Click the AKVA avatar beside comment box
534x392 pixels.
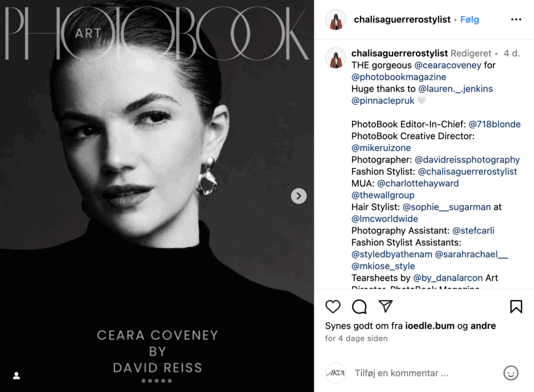click(335, 373)
